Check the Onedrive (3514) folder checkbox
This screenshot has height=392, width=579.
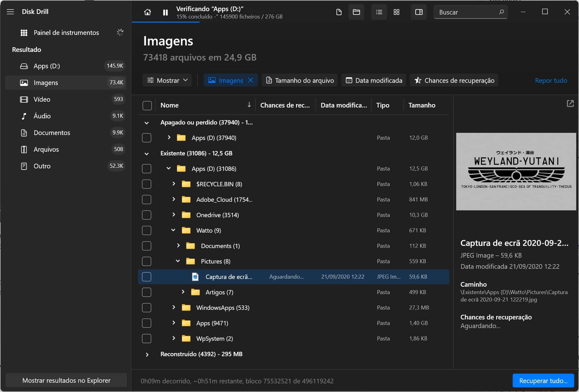pyautogui.click(x=147, y=215)
